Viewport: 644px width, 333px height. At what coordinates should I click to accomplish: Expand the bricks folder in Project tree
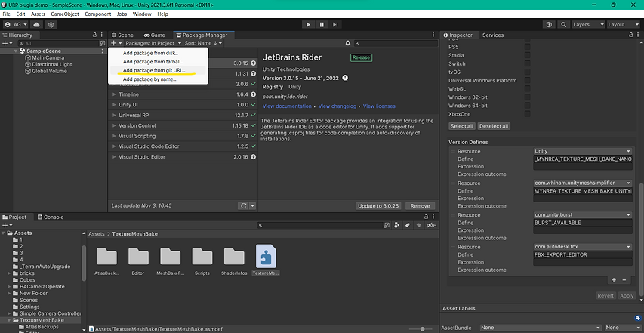(9, 273)
